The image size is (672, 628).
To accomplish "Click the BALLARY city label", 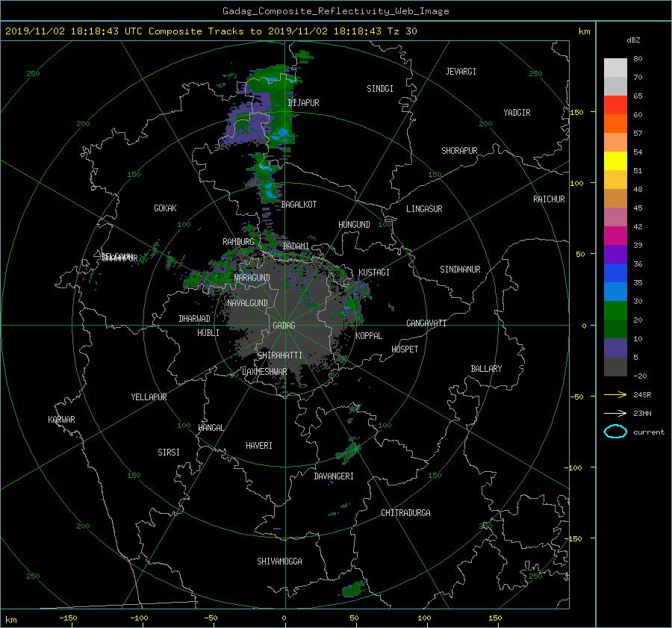I will (x=486, y=369).
